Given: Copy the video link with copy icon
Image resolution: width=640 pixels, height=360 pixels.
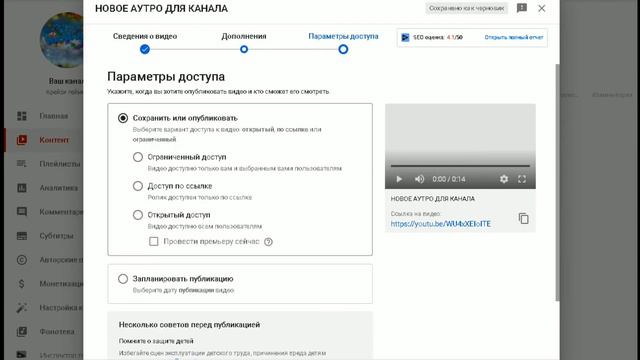Looking at the screenshot, I should pos(523,218).
